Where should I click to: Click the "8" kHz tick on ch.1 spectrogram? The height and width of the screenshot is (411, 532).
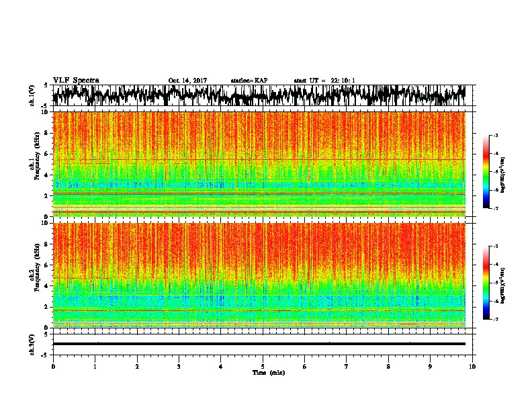(x=47, y=133)
